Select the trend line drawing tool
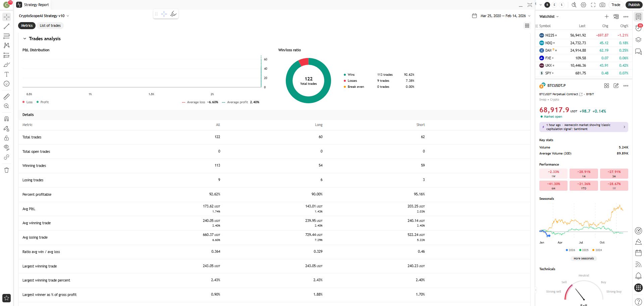 pos(6,26)
